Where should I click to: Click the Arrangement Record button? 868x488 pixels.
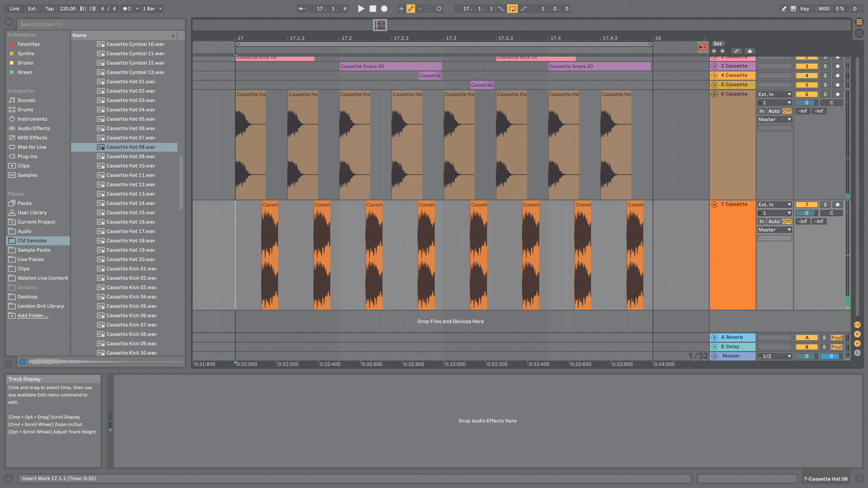pos(384,9)
